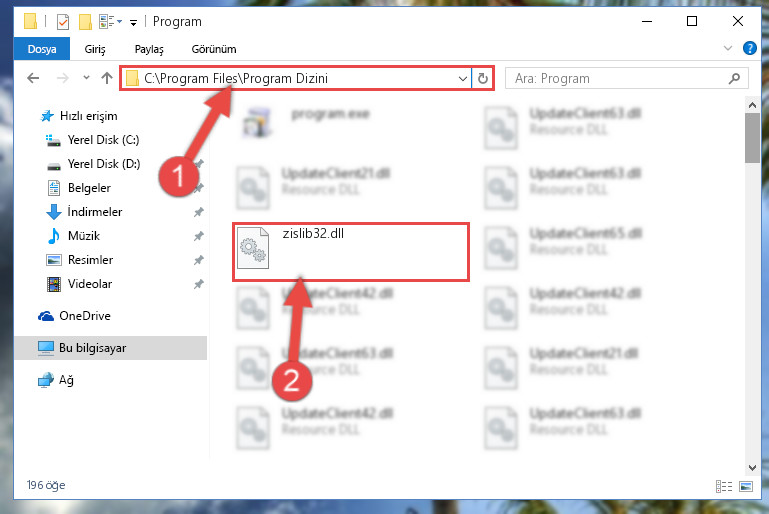Click the Back navigation arrow
Viewport: 769px width, 514px height.
(33, 78)
